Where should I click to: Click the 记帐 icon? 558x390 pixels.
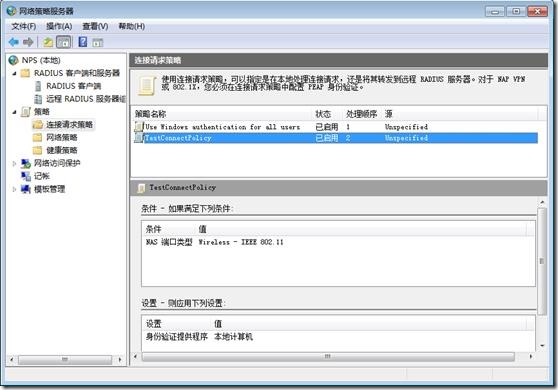click(x=26, y=176)
